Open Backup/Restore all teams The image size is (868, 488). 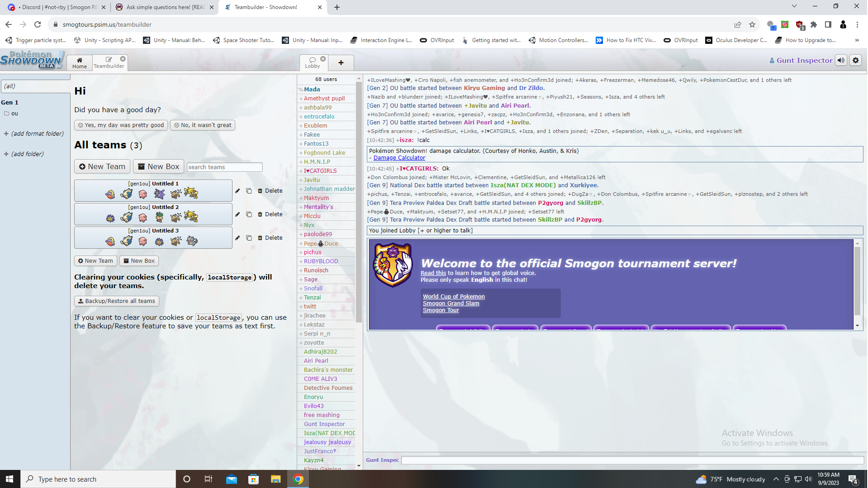coord(117,301)
